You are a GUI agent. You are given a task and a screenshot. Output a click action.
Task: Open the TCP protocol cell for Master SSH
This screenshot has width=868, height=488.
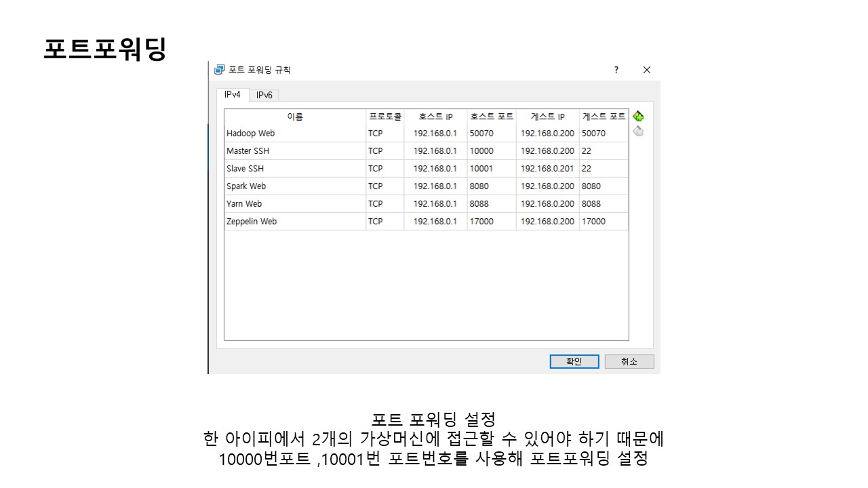click(x=385, y=151)
